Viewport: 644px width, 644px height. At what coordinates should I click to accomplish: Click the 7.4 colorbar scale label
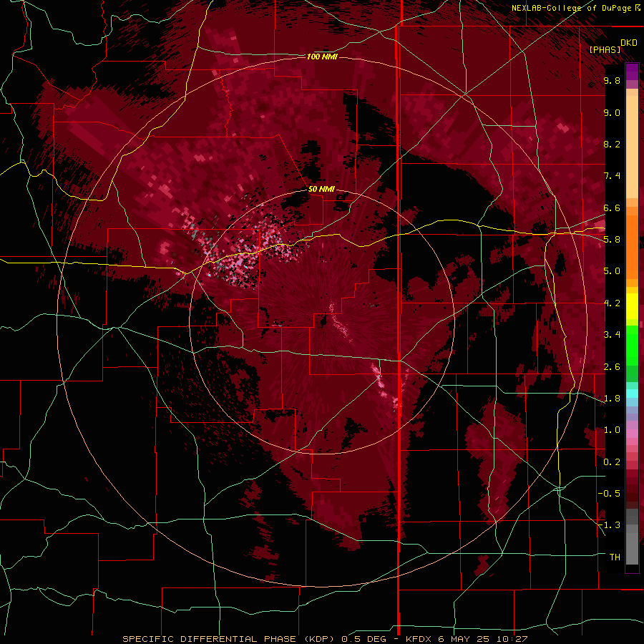pos(612,176)
